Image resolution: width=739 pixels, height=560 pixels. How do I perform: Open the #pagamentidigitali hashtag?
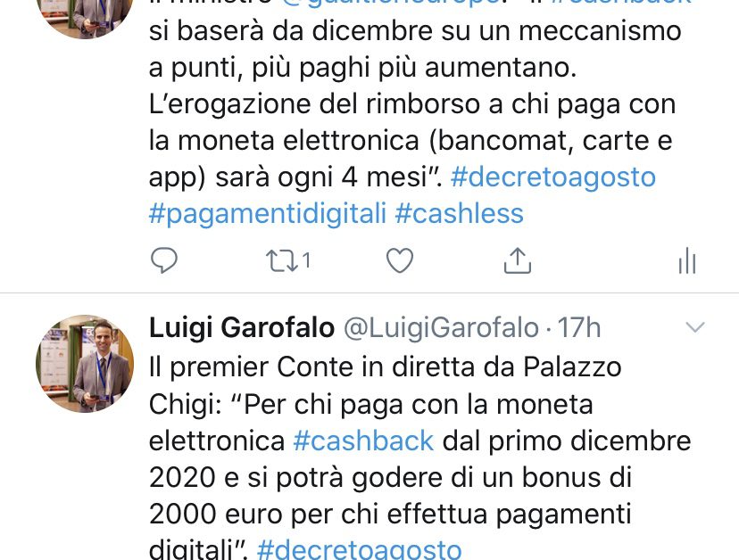pos(268,214)
